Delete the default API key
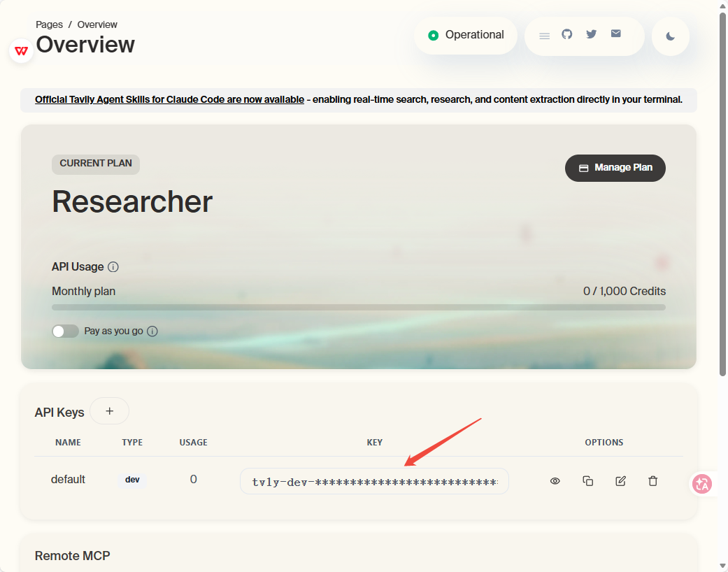728x572 pixels. coord(652,481)
